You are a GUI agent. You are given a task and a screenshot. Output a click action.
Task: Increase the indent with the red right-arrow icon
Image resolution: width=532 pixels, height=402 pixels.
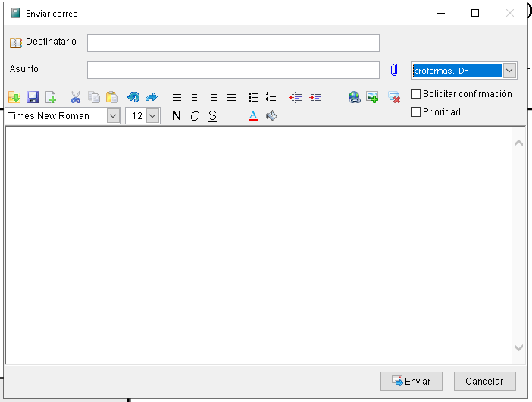(315, 97)
